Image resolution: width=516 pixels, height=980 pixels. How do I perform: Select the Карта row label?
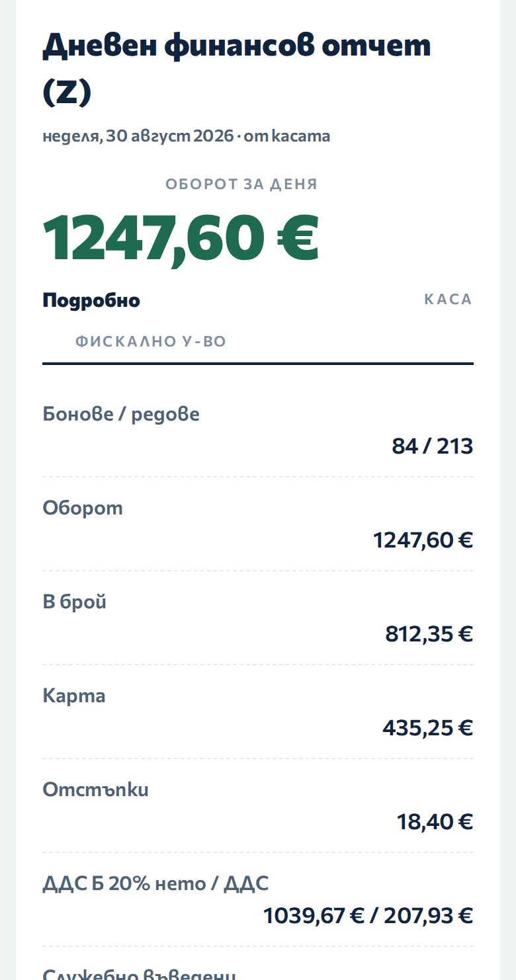pyautogui.click(x=74, y=696)
